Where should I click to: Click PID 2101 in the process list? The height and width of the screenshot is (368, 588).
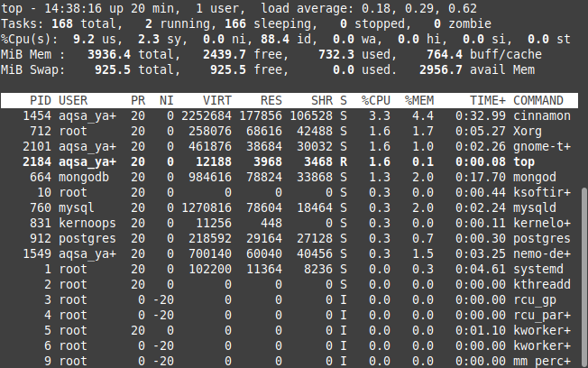37,147
